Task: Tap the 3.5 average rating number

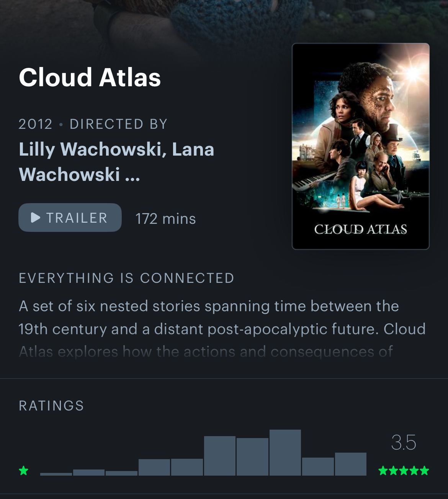Action: pos(404,443)
